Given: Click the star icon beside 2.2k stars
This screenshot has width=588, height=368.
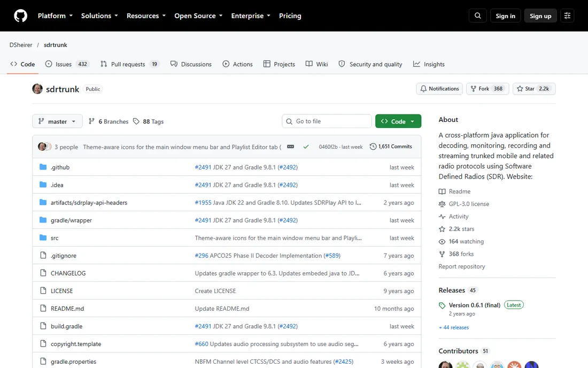Looking at the screenshot, I should 442,229.
